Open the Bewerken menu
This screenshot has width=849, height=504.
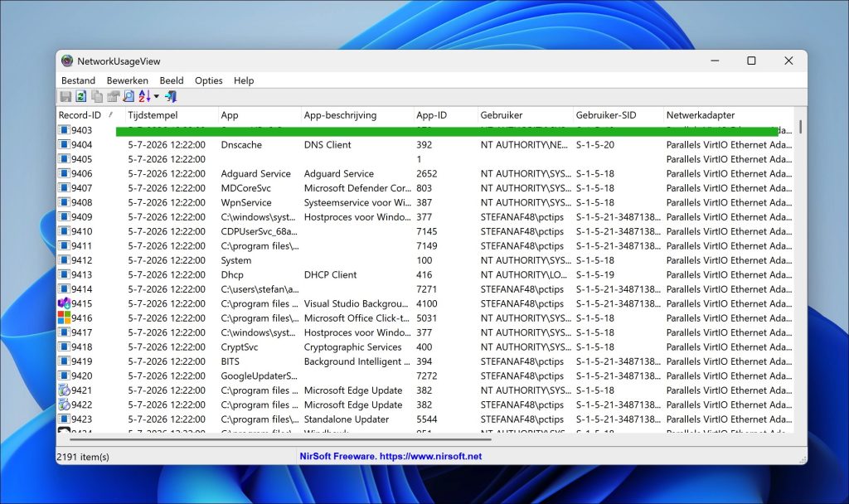coord(127,80)
